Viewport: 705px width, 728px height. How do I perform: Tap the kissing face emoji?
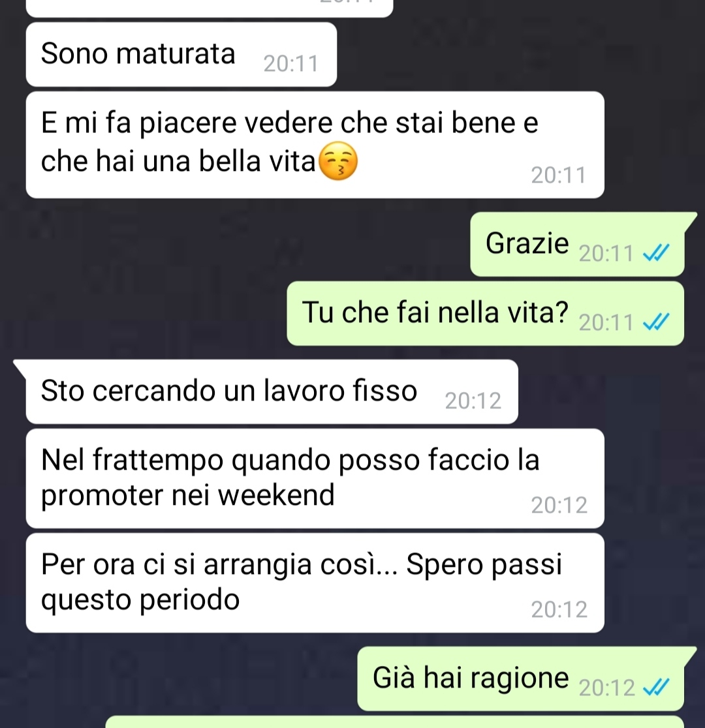[338, 160]
